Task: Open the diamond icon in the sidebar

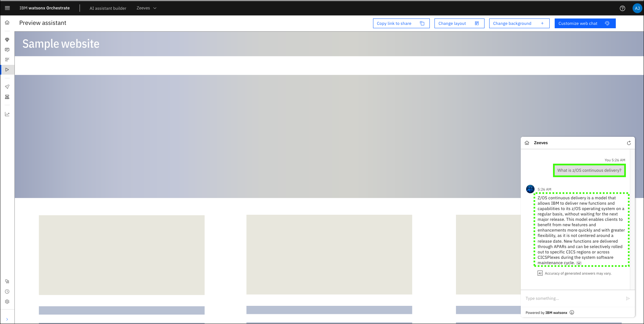Action: (7, 40)
